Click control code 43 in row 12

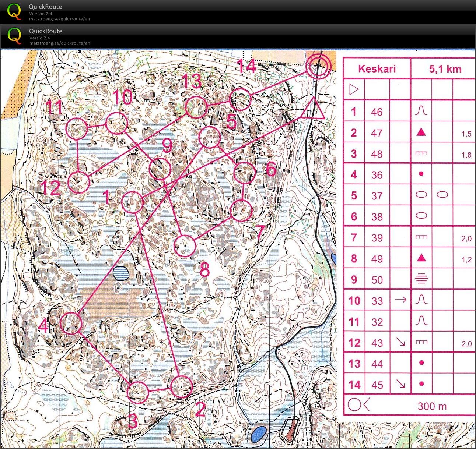tap(377, 343)
